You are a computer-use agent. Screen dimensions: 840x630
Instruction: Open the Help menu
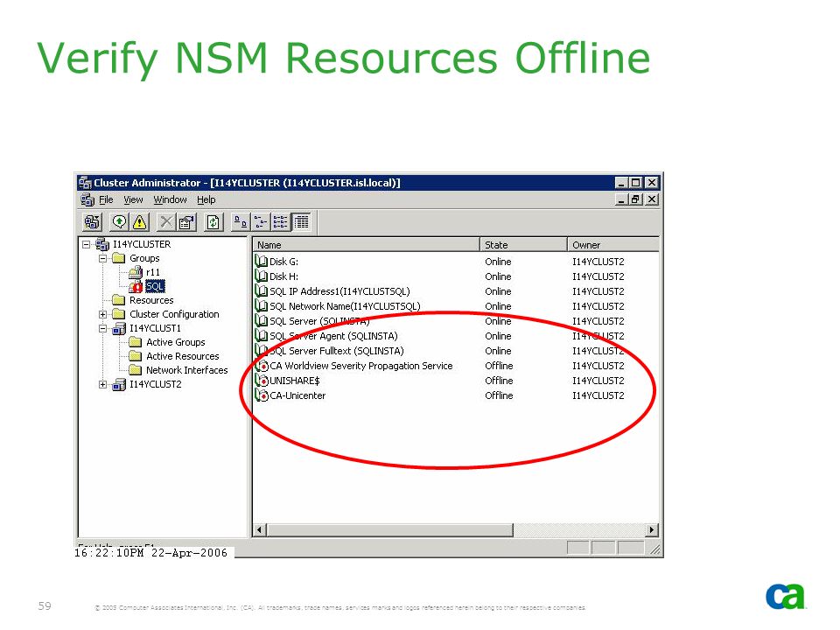tap(206, 199)
